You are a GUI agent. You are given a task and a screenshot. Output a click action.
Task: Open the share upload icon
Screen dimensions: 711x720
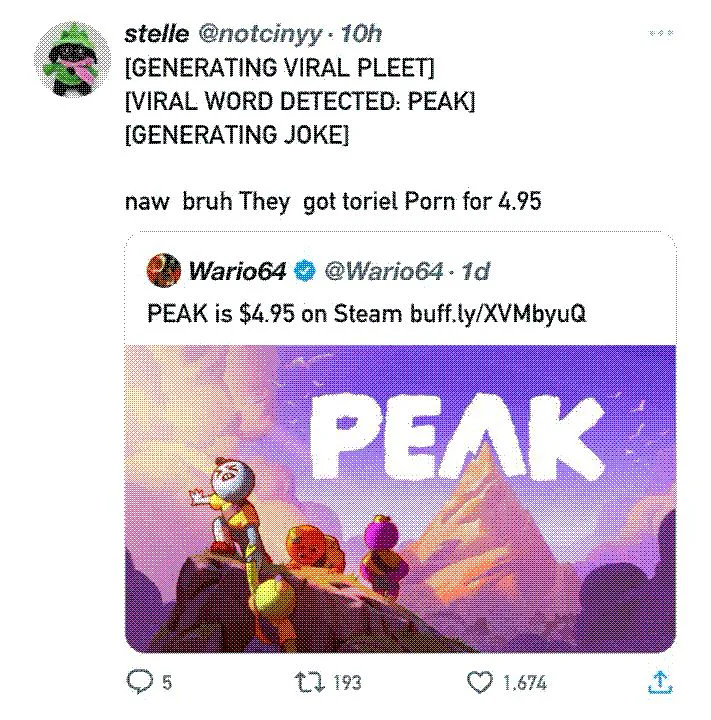660,681
